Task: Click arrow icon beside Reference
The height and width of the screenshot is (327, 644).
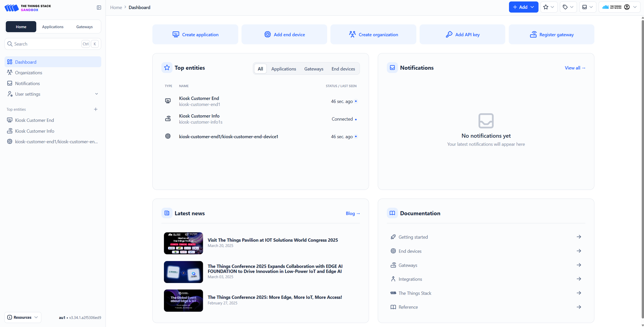Action: point(579,307)
